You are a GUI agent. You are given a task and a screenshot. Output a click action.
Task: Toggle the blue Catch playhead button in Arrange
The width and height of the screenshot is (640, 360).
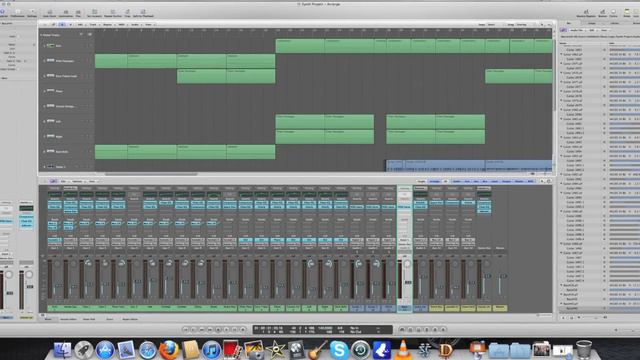[62, 24]
